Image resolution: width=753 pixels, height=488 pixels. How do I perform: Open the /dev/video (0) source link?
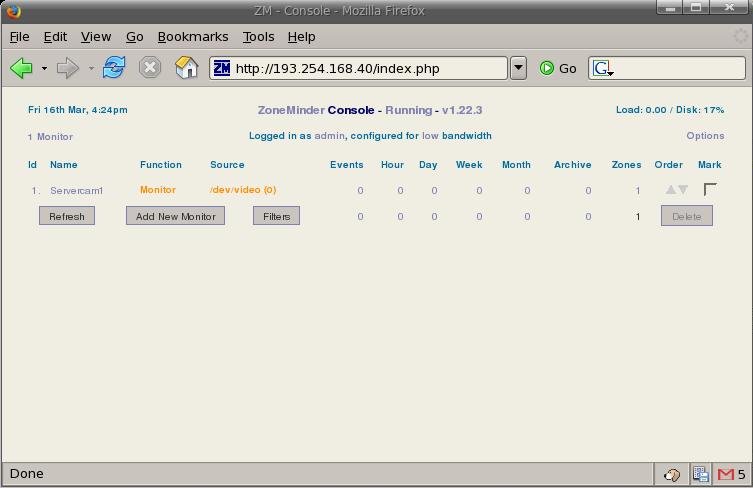(243, 190)
